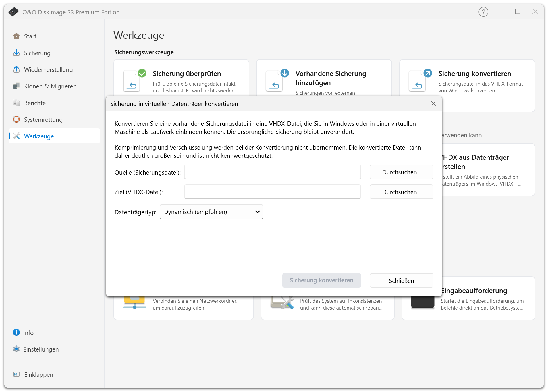The width and height of the screenshot is (548, 392).
Task: Click the O&O DiskImage app logo
Action: [13, 12]
